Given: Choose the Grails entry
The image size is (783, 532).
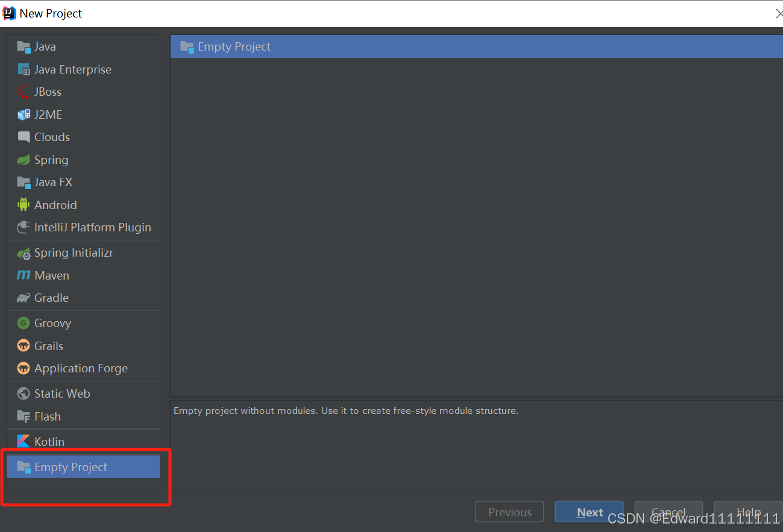Looking at the screenshot, I should point(83,346).
